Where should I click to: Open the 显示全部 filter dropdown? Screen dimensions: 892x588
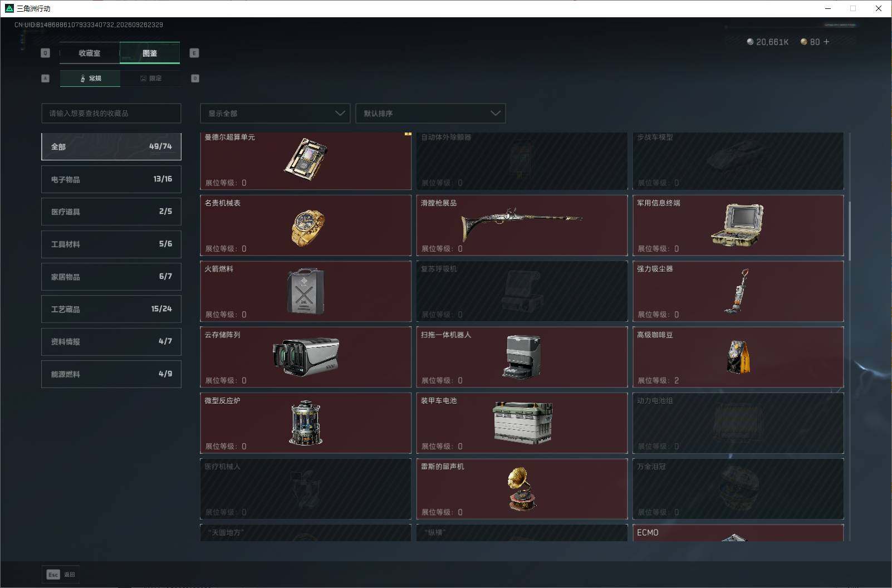(x=275, y=113)
